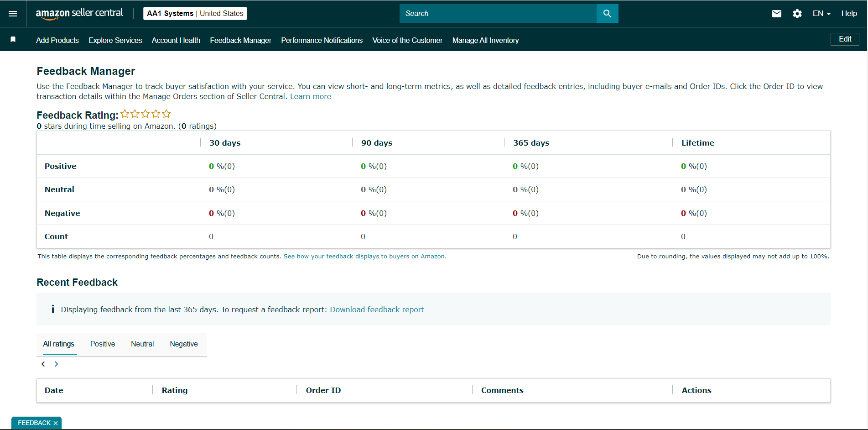Image resolution: width=868 pixels, height=430 pixels.
Task: Click the info icon in Recent Feedback
Action: point(53,309)
